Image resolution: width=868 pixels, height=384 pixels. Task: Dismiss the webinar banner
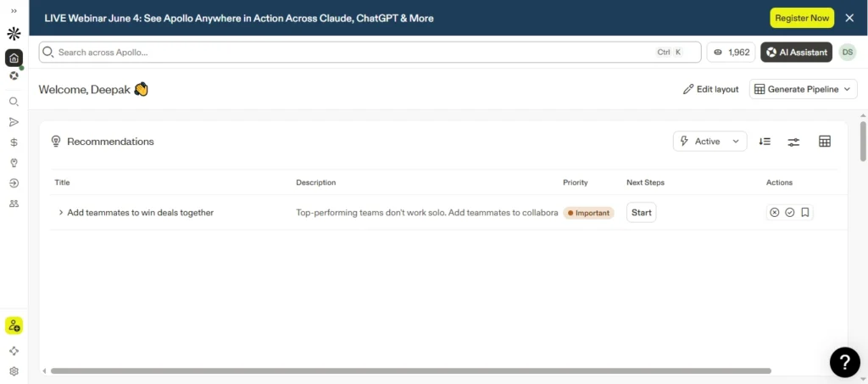(x=849, y=18)
